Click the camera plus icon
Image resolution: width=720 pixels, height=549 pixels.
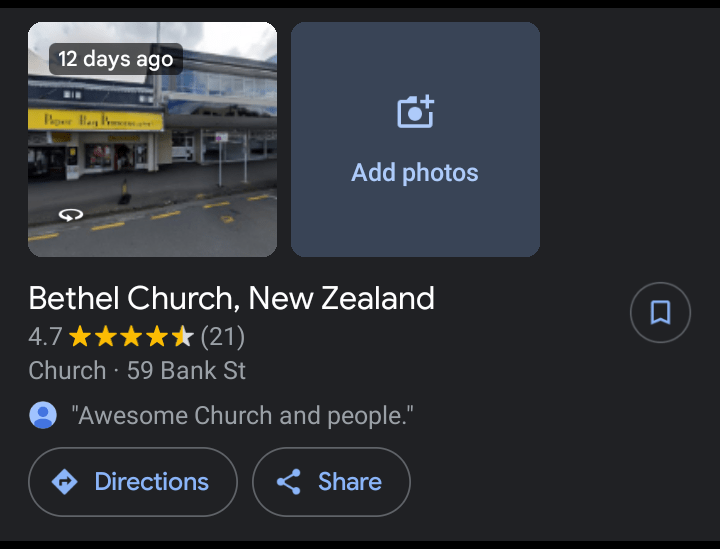[x=415, y=112]
